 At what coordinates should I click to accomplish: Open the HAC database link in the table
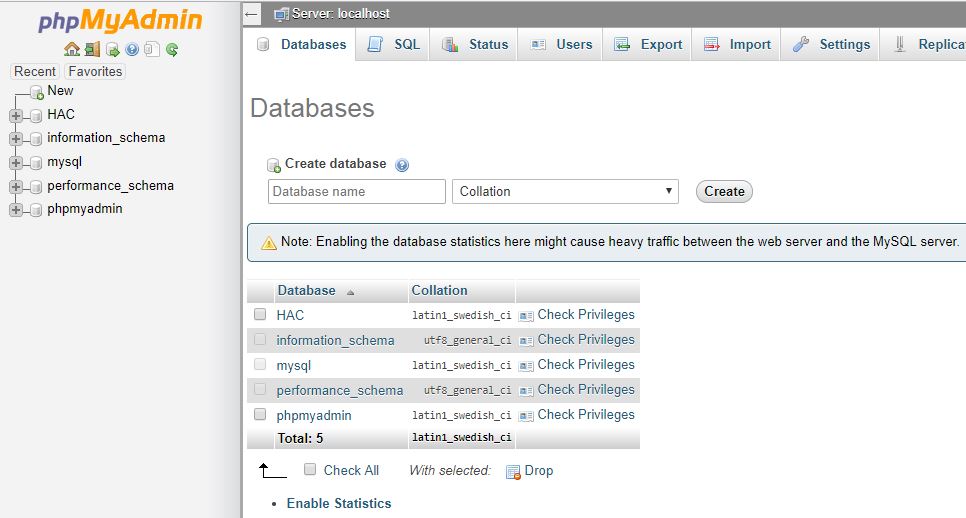click(290, 315)
